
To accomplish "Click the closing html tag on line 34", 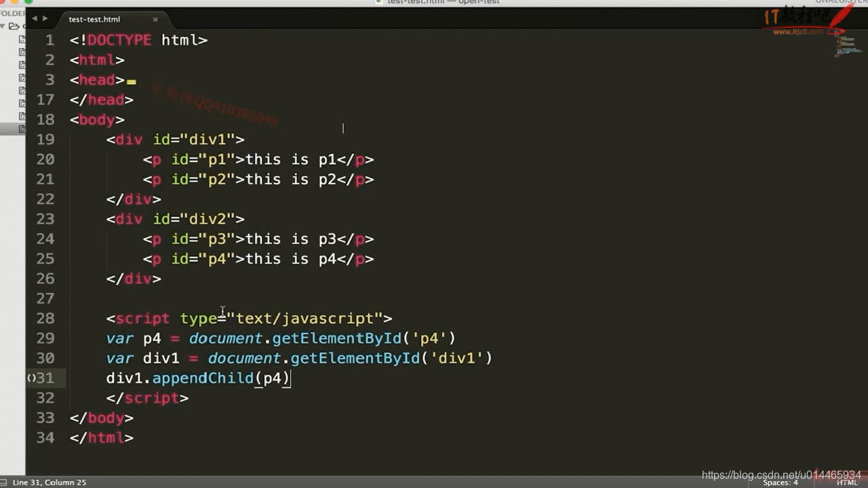I will 102,438.
